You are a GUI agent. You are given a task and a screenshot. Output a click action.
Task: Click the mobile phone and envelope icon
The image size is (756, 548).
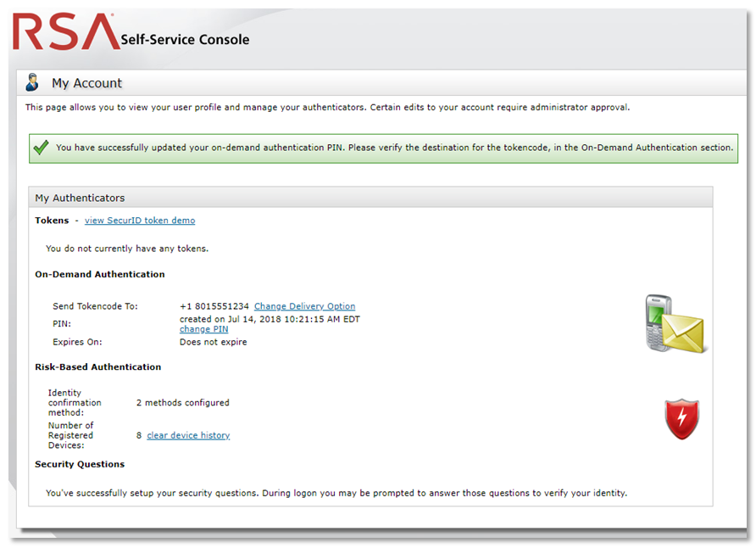pyautogui.click(x=673, y=324)
